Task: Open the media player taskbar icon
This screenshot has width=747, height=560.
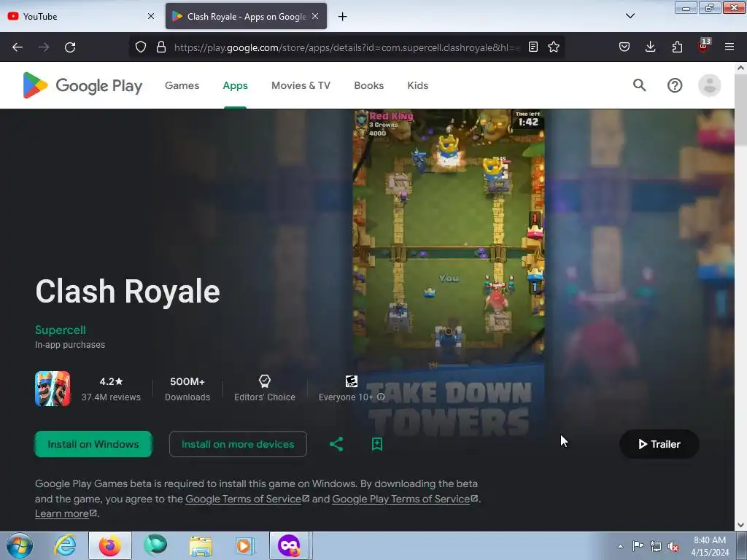Action: (245, 545)
